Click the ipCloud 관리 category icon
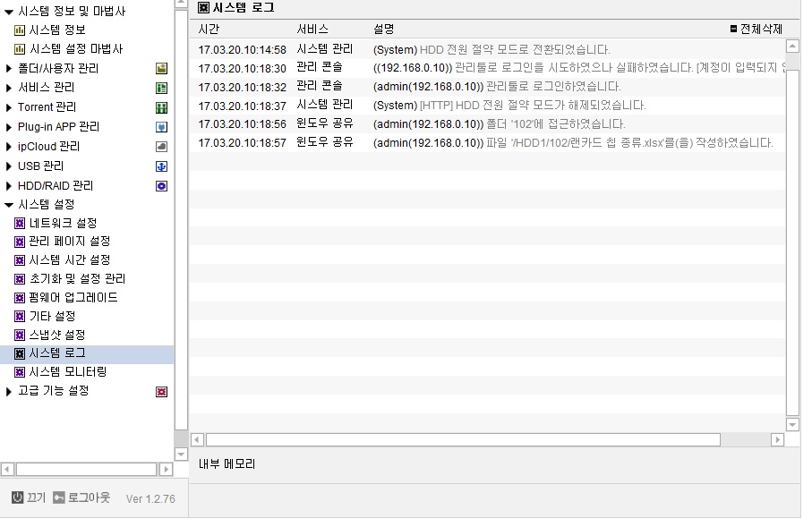812x527 pixels. (x=161, y=147)
